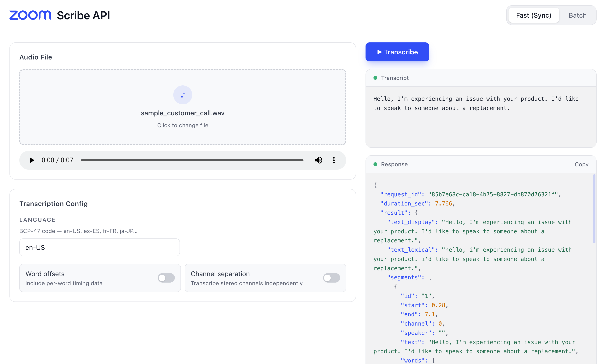The width and height of the screenshot is (607, 364).
Task: Play the audio sample
Action: point(32,160)
